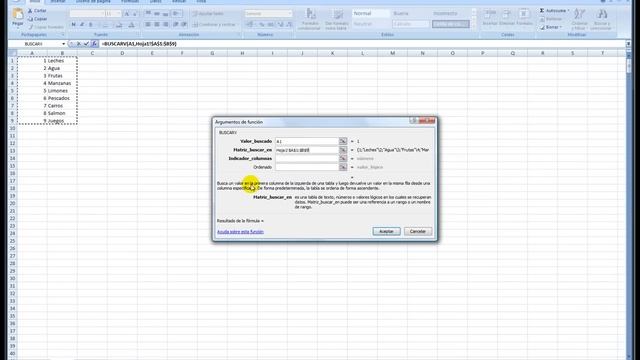Click the Cortar scissors button
640x360 pixels.
tap(37, 11)
